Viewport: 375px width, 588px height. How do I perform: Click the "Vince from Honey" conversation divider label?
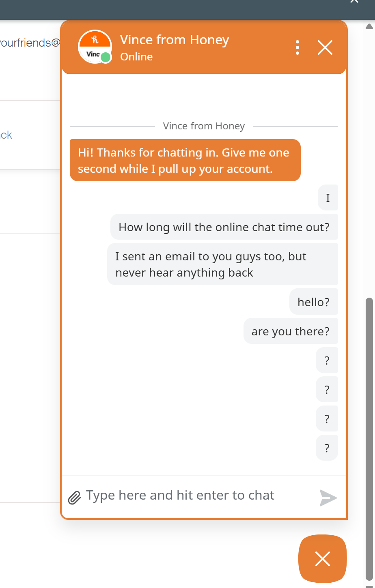pyautogui.click(x=204, y=127)
